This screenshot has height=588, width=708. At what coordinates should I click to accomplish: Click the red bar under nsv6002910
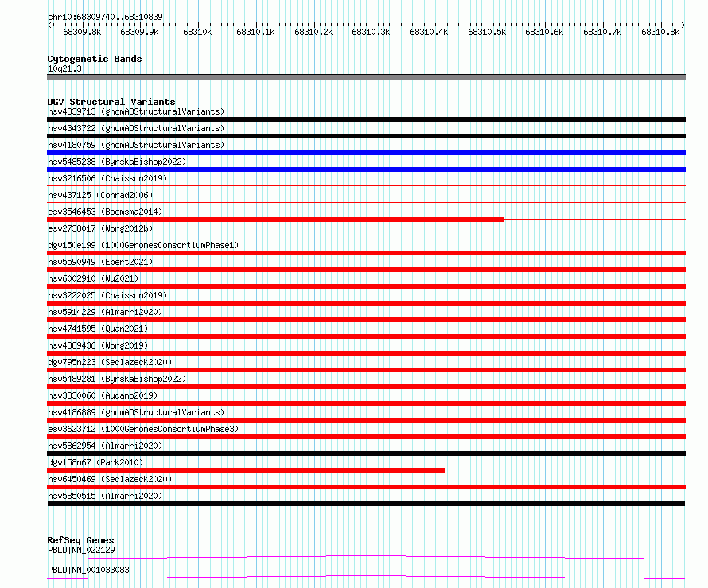click(366, 286)
